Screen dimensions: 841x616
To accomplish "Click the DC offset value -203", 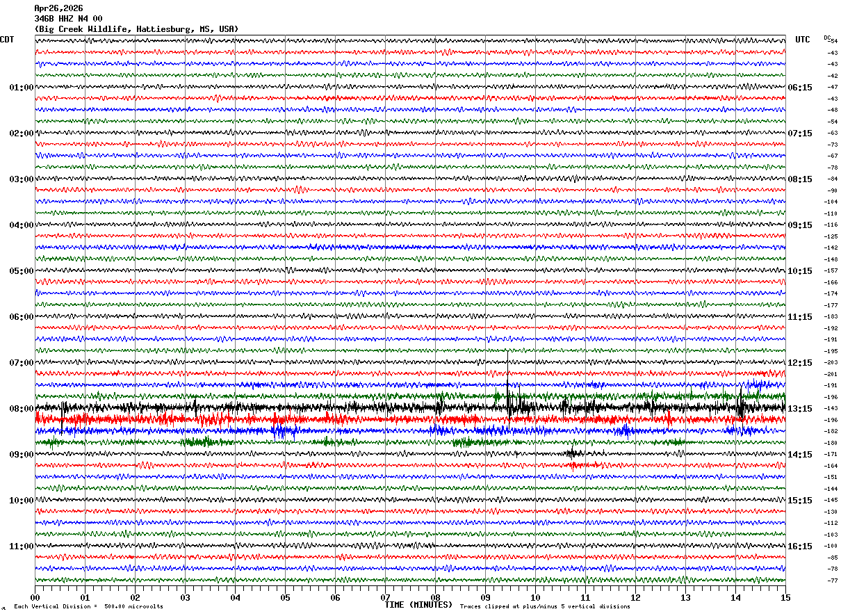I will click(x=831, y=363).
